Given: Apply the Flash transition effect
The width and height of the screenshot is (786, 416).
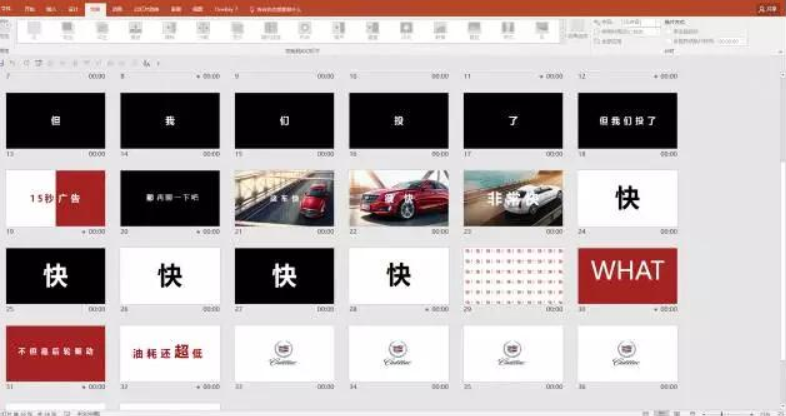Looking at the screenshot, I should pos(407,30).
